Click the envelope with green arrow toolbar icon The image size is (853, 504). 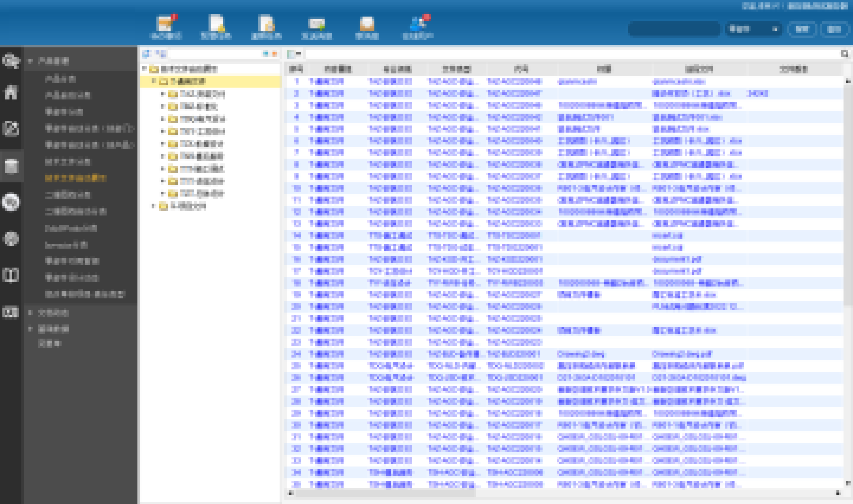[317, 24]
